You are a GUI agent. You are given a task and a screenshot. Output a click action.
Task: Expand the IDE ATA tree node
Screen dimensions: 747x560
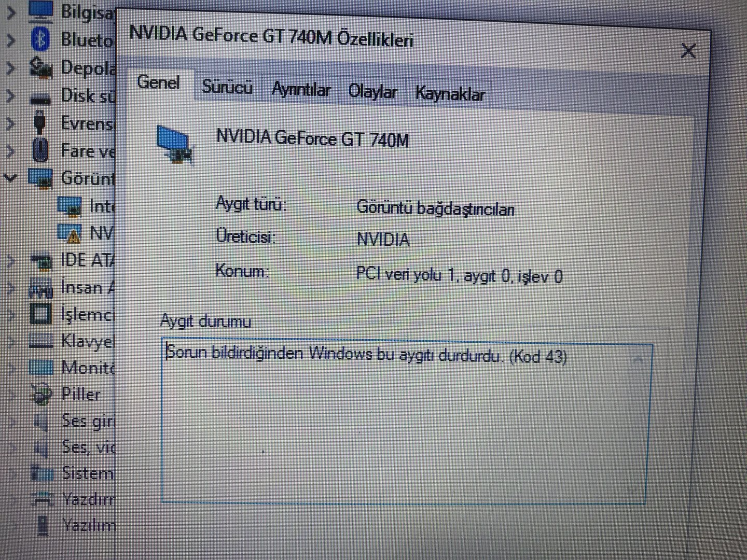pos(10,260)
